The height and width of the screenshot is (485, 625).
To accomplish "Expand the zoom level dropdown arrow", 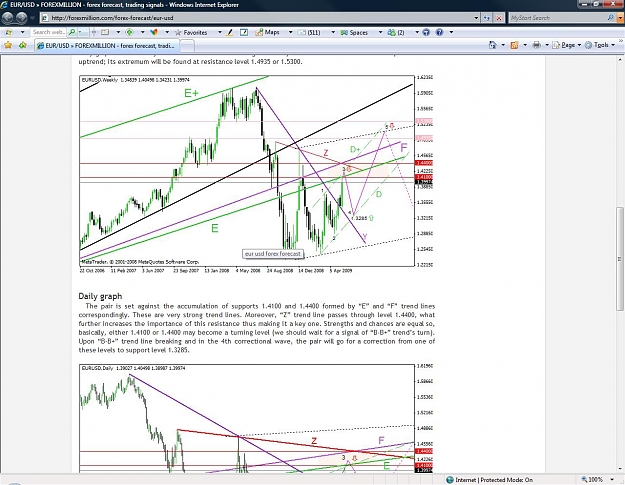I will pos(612,479).
